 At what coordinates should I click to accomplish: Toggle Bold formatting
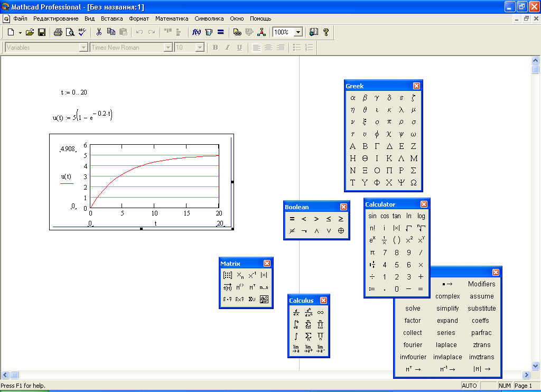pos(216,48)
